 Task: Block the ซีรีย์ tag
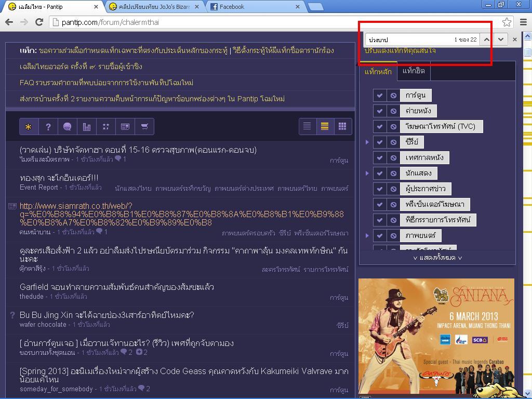coord(393,142)
